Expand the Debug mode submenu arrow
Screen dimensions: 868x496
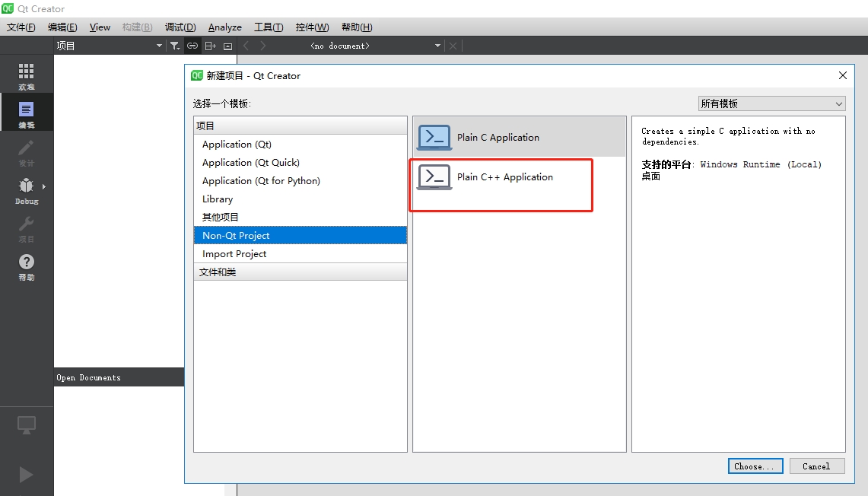(x=43, y=186)
